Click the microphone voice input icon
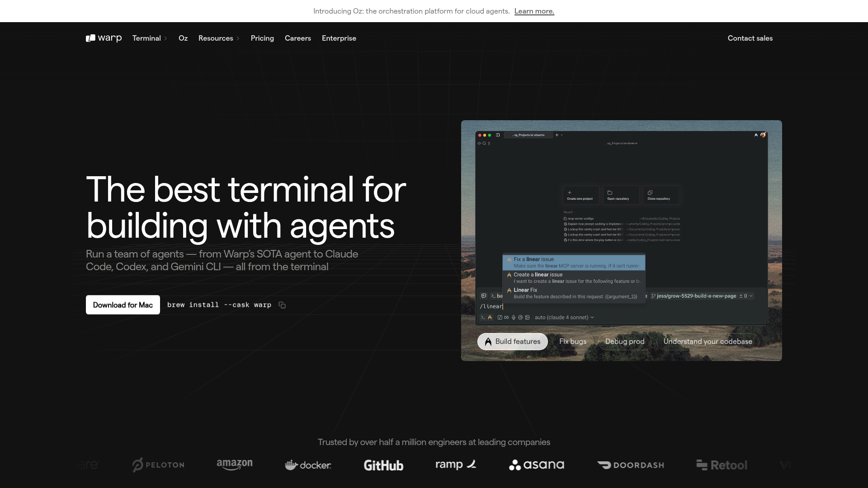The height and width of the screenshot is (488, 868). [x=514, y=317]
